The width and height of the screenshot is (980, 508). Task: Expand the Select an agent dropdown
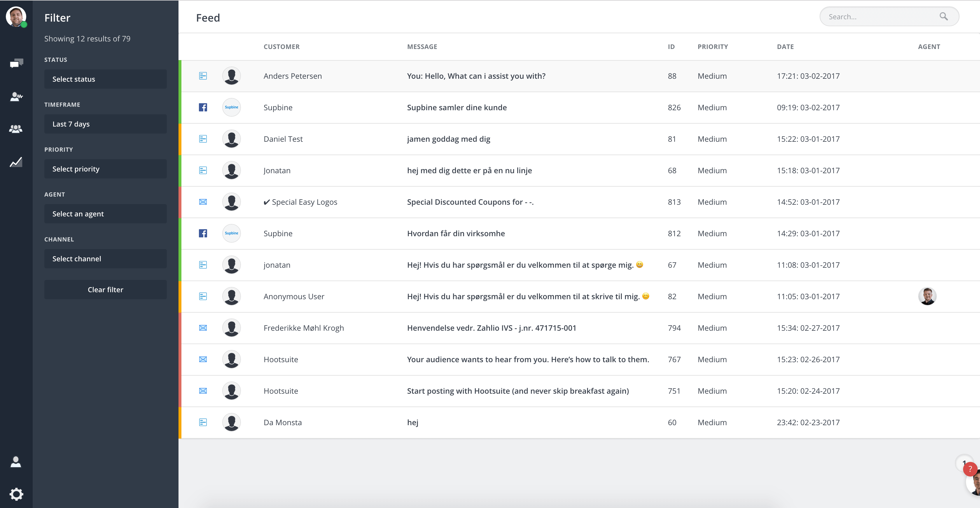(x=105, y=214)
